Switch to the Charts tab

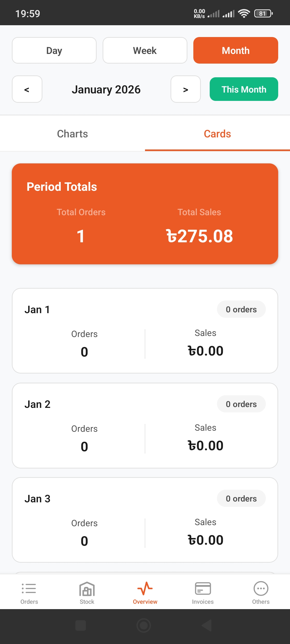coord(73,134)
